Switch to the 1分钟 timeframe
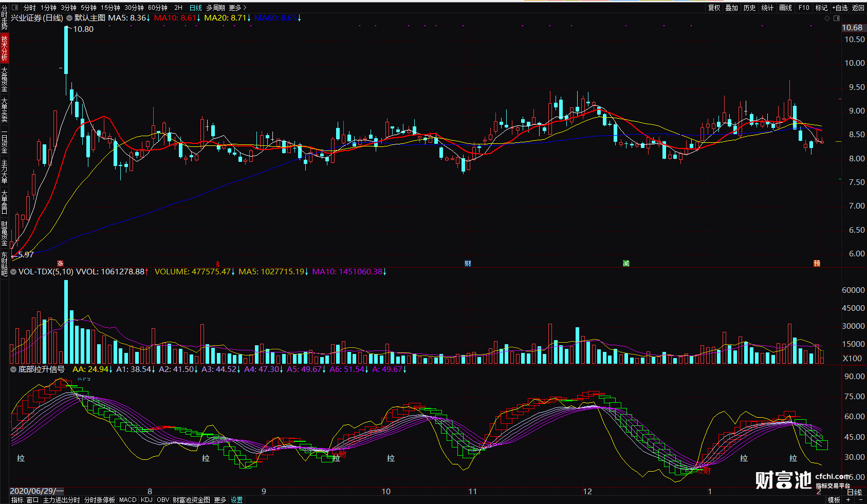Image resolution: width=867 pixels, height=504 pixels. tap(49, 8)
